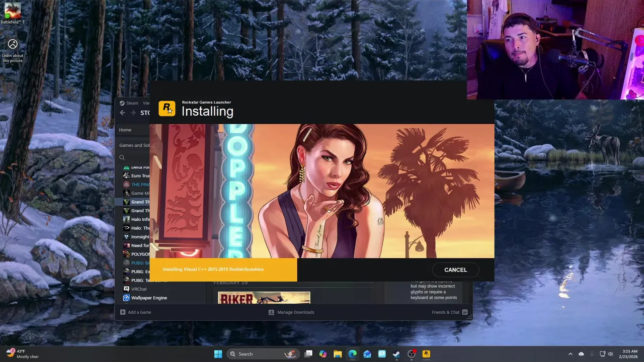The height and width of the screenshot is (362, 644).
Task: Select Need for Speed icon in library
Action: (126, 245)
